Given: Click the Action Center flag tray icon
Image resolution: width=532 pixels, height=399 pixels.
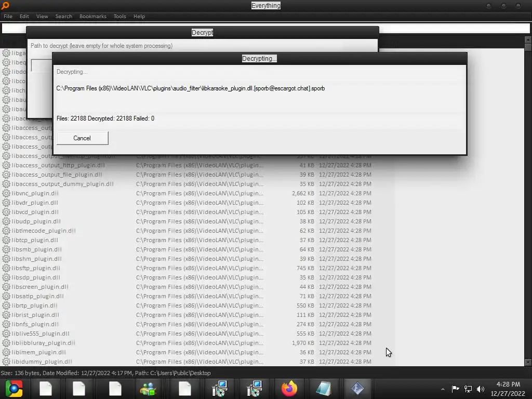Looking at the screenshot, I should tap(455, 389).
